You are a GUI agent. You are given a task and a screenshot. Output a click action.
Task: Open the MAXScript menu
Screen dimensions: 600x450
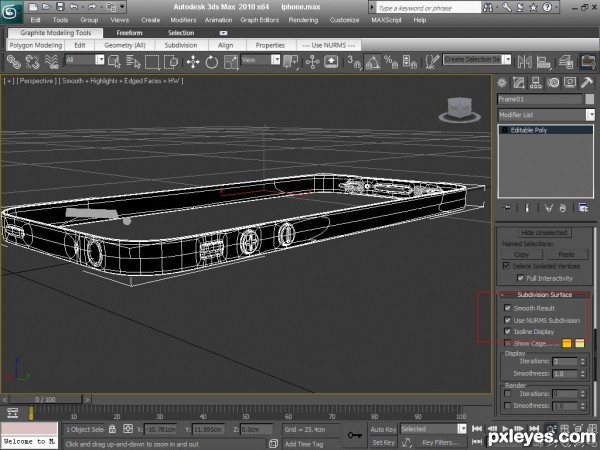[x=386, y=20]
